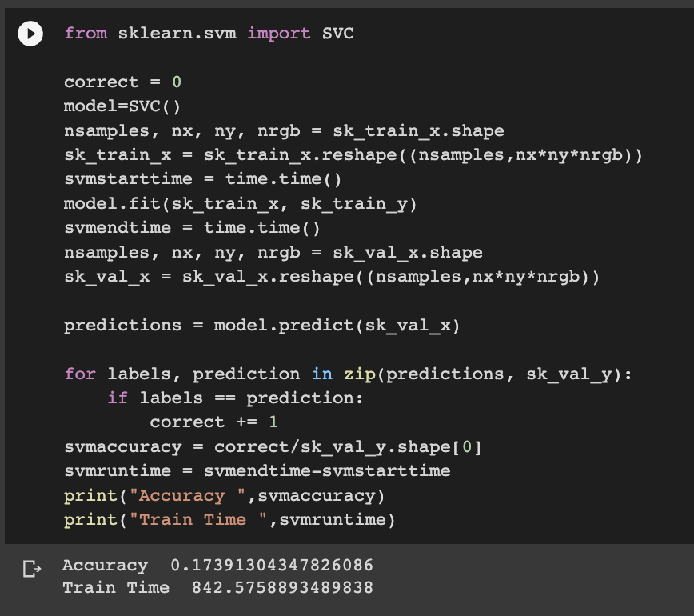Click the 'for labels, prediction in zip' line
The height and width of the screenshot is (616, 694).
(x=349, y=374)
